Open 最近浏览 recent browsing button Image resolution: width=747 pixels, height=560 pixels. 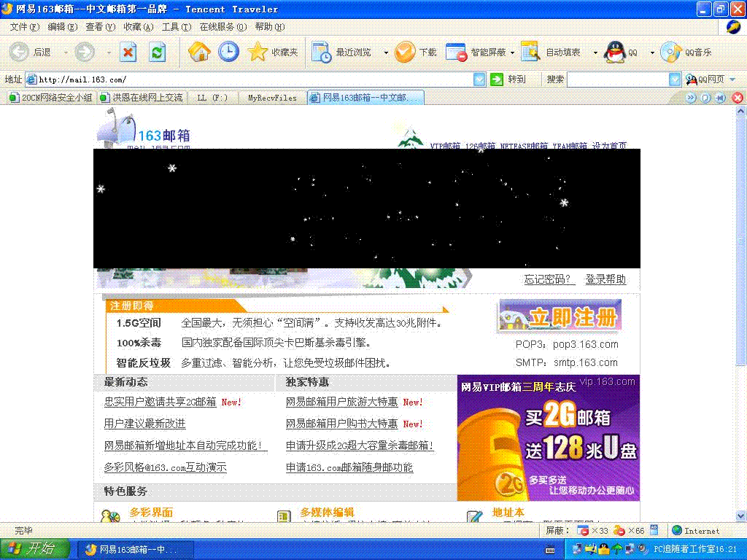(341, 52)
